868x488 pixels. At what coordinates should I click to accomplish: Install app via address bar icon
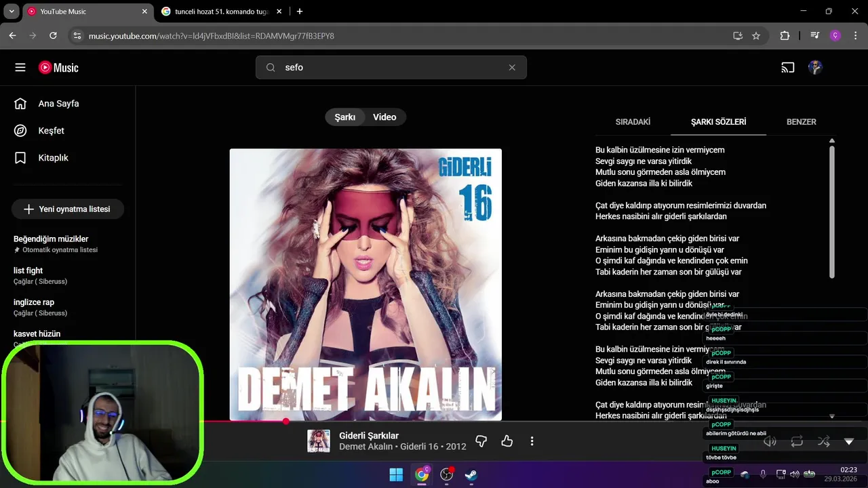(x=738, y=36)
